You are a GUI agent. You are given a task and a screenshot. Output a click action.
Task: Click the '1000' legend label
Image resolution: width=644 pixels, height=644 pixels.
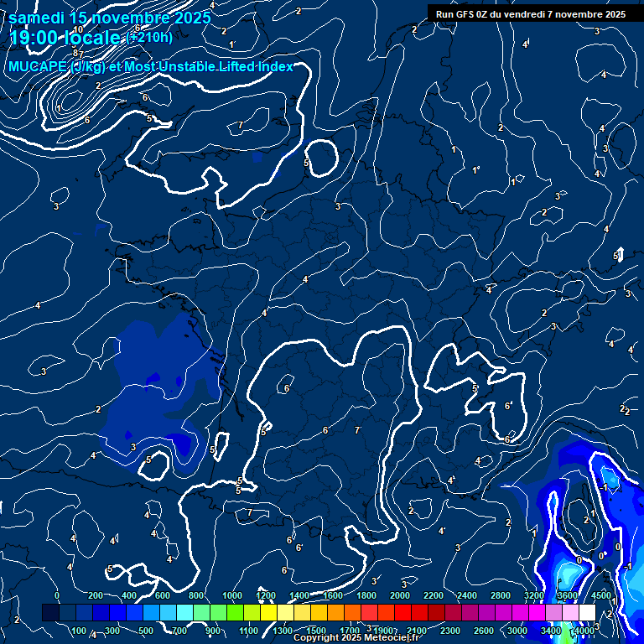coord(232,595)
